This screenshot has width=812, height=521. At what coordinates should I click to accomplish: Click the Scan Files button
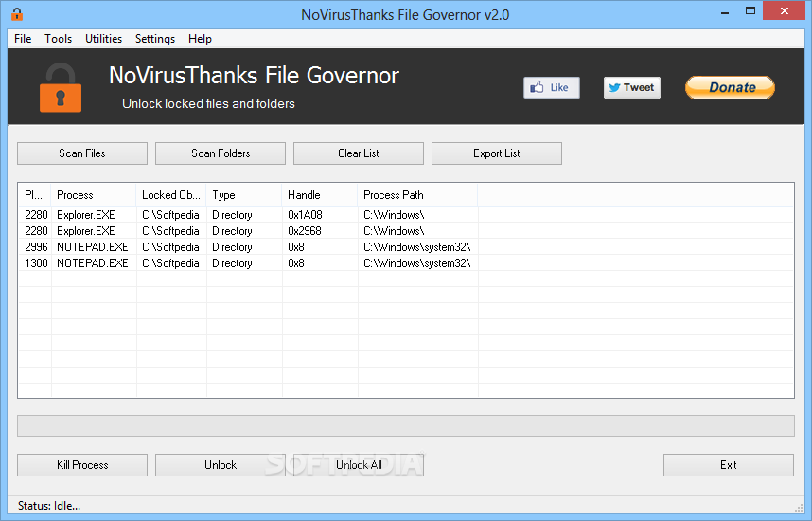[x=82, y=153]
